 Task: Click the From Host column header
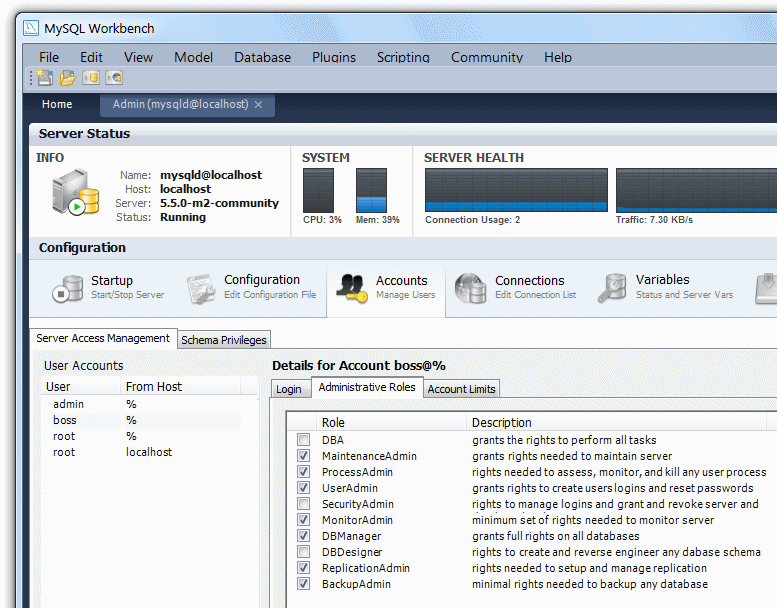pos(180,387)
